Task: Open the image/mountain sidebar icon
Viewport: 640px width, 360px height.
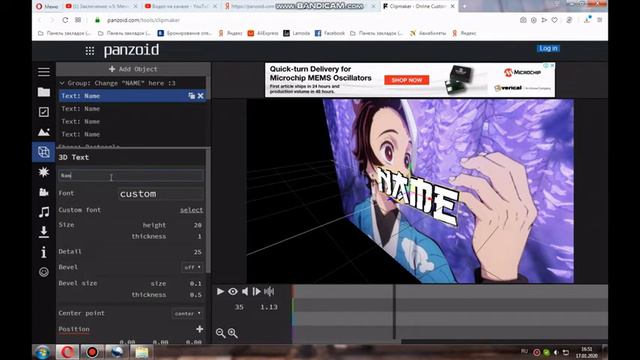Action: coord(44,132)
